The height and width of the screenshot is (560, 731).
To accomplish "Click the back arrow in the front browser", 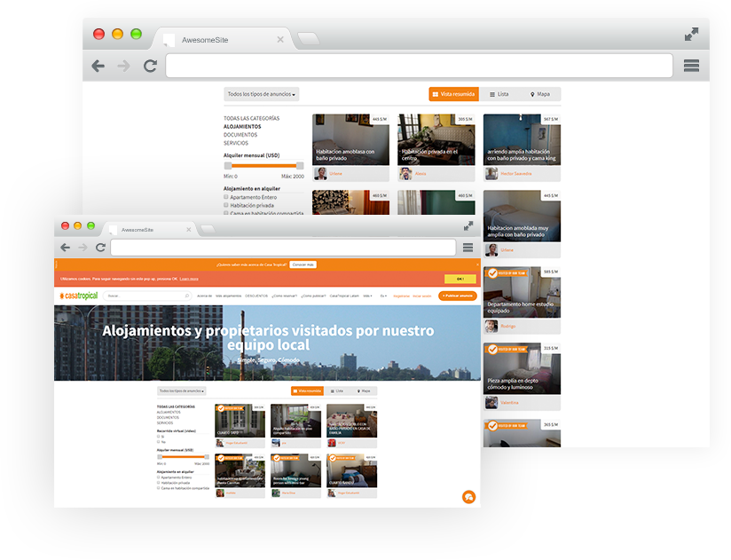I will coord(65,248).
